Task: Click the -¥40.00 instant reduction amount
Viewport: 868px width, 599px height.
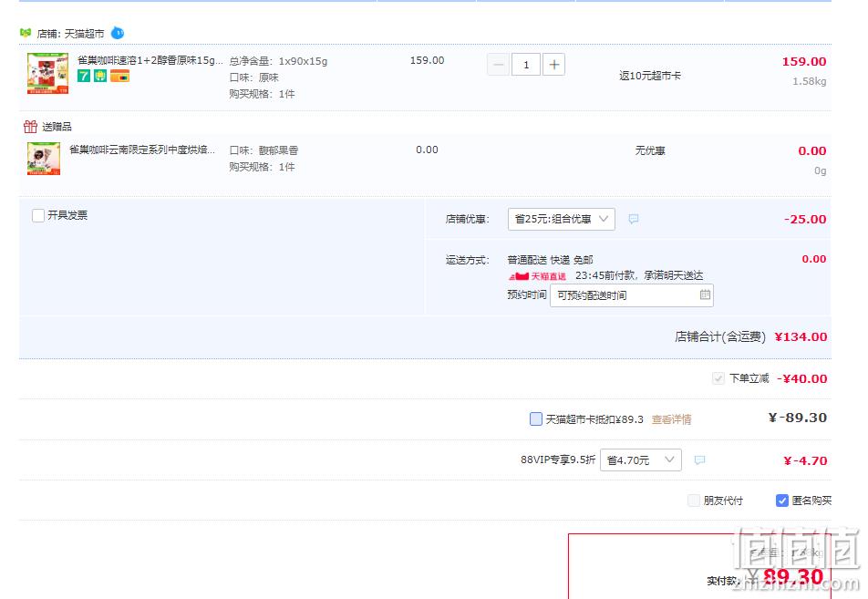Action: (x=802, y=379)
